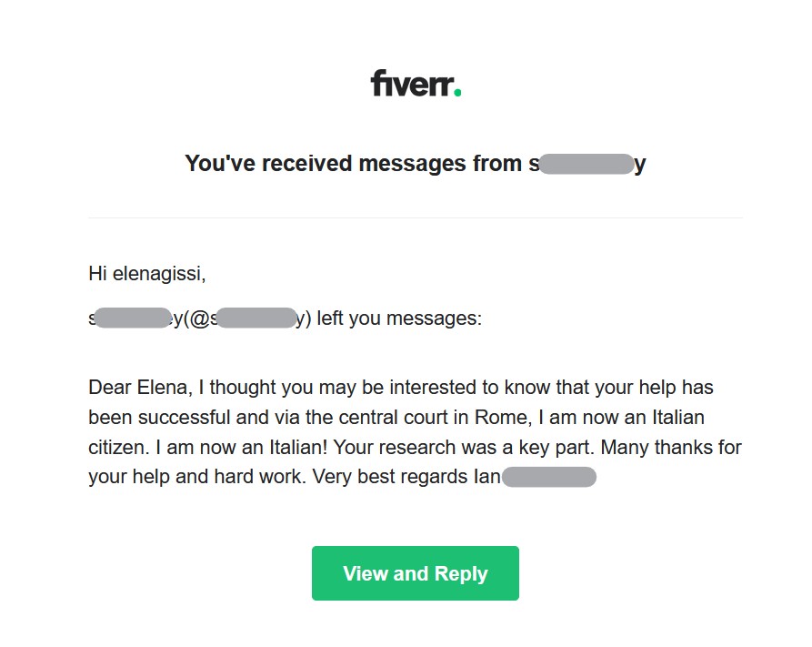Click the "Hi elenagissi," greeting
This screenshot has height=647, width=812.
[140, 273]
